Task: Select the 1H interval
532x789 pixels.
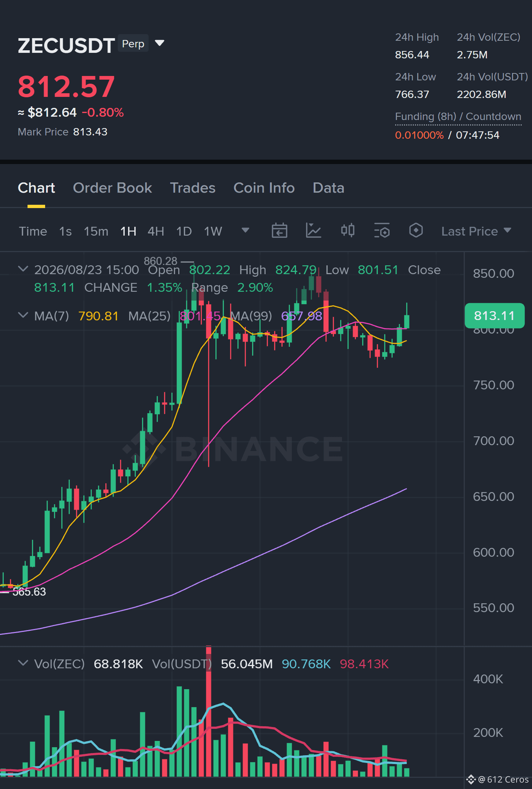Action: click(x=128, y=231)
